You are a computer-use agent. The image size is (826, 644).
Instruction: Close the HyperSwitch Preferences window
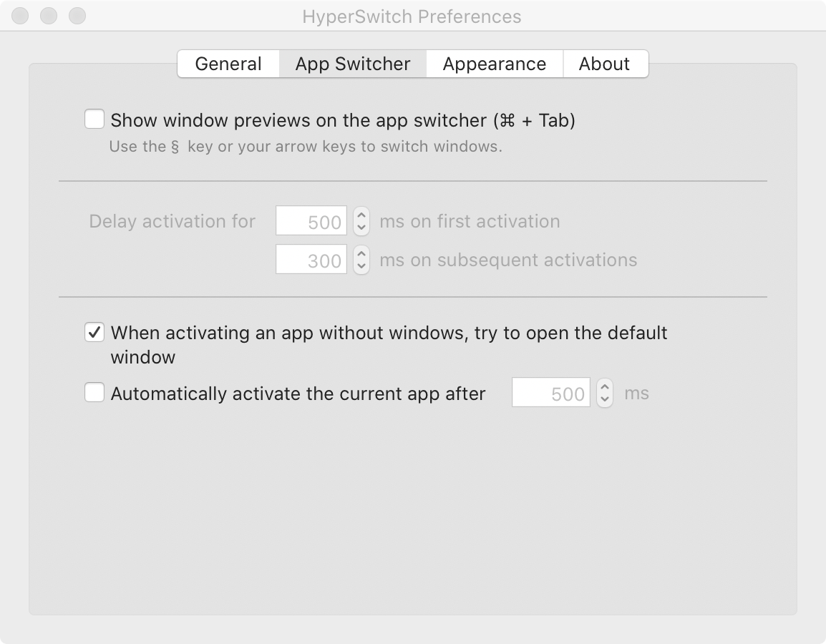click(x=19, y=15)
